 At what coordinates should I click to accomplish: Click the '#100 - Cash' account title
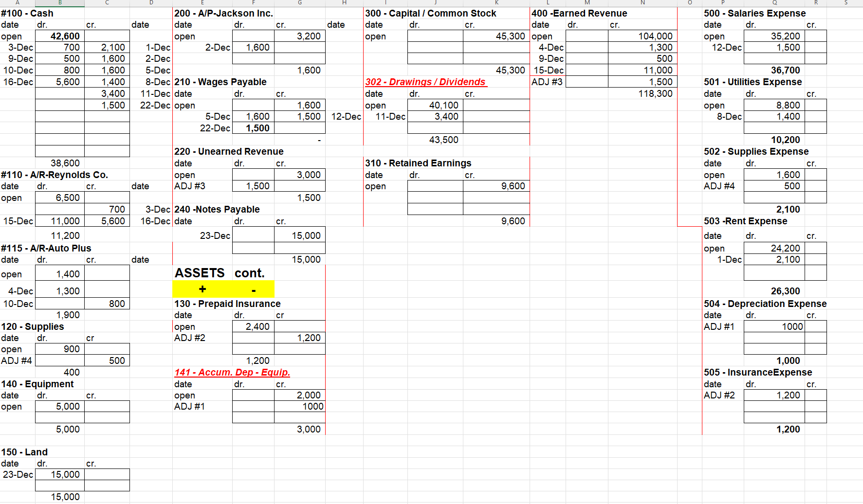[27, 13]
